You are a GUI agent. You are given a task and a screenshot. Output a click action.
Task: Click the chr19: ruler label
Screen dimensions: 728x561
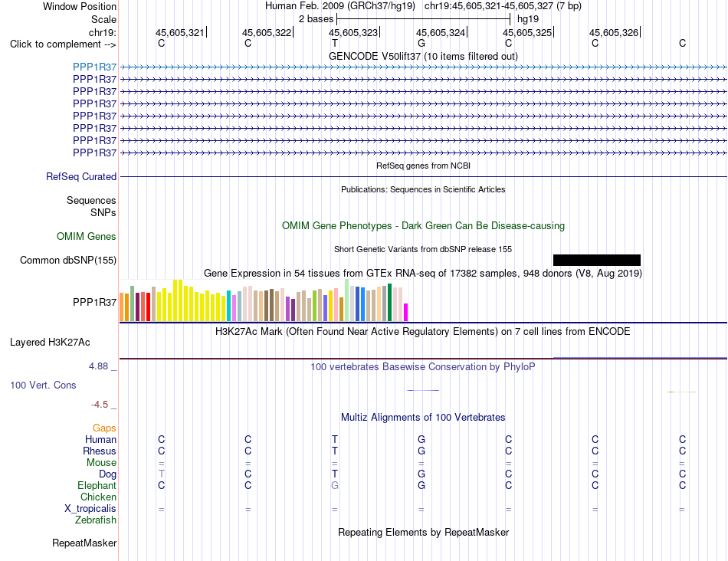(x=103, y=32)
